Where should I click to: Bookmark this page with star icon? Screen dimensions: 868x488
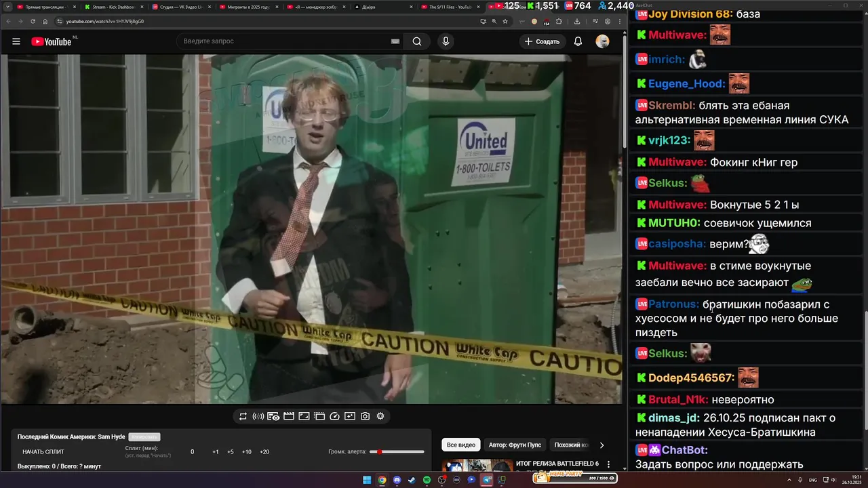pos(506,21)
